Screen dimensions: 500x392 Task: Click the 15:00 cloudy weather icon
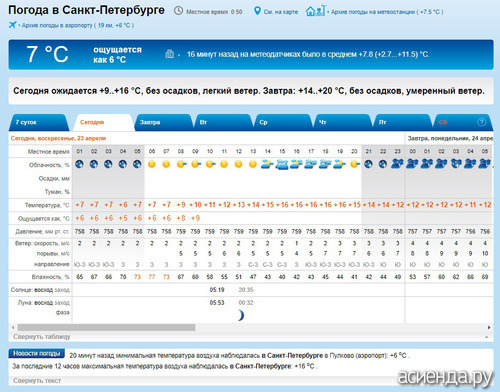pyautogui.click(x=282, y=164)
